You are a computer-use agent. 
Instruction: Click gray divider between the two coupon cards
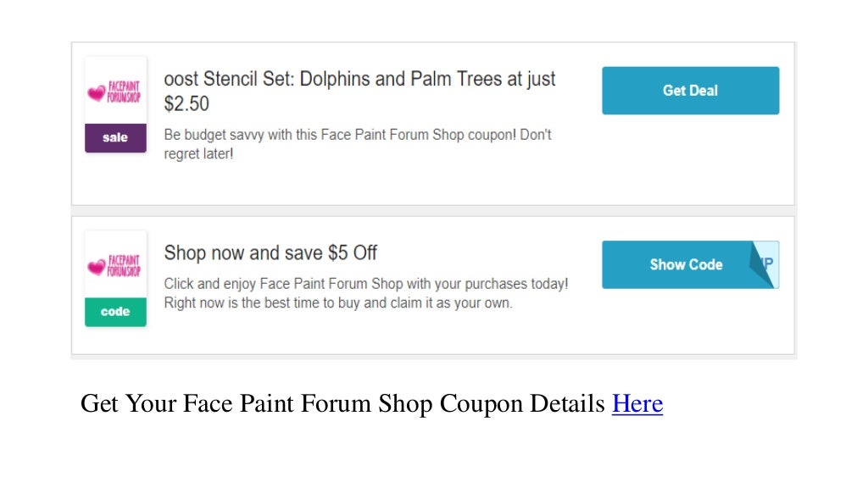(433, 211)
